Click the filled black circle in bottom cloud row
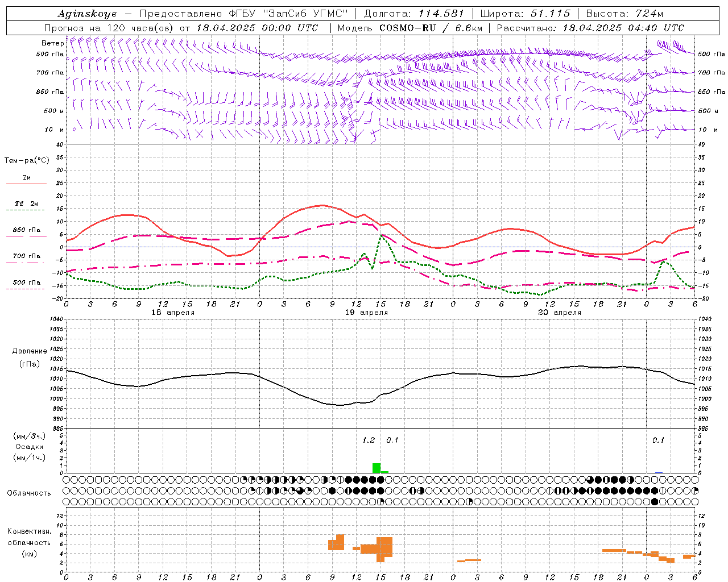The image size is (728, 582). 655,502
